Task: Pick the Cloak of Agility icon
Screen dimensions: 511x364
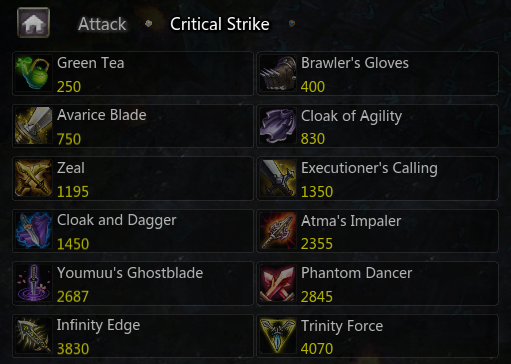Action: (278, 126)
